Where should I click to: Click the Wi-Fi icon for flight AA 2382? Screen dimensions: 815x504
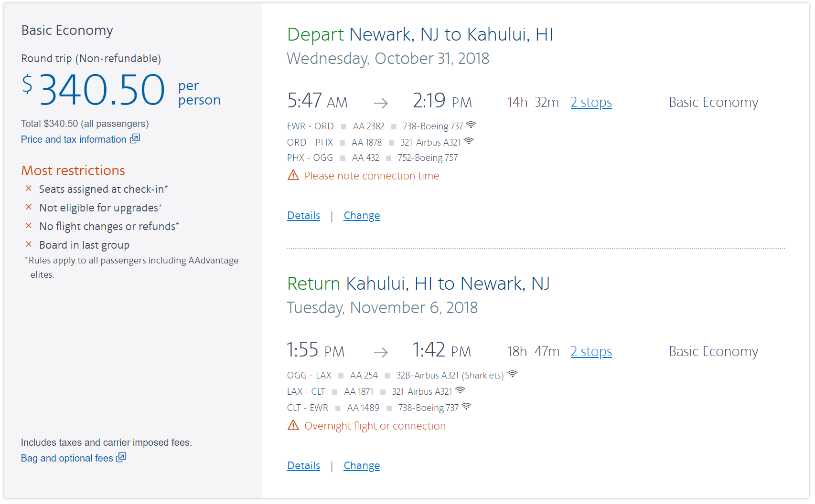click(x=471, y=125)
